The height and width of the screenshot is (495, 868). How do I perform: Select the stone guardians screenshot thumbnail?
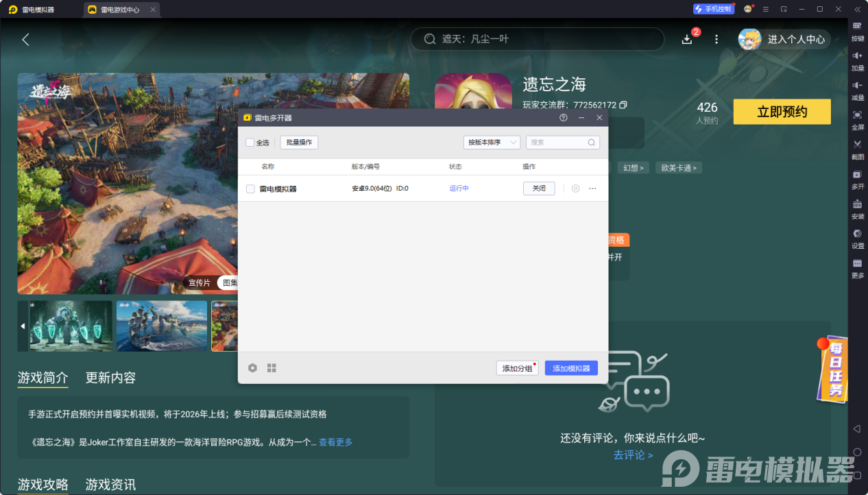tap(71, 326)
